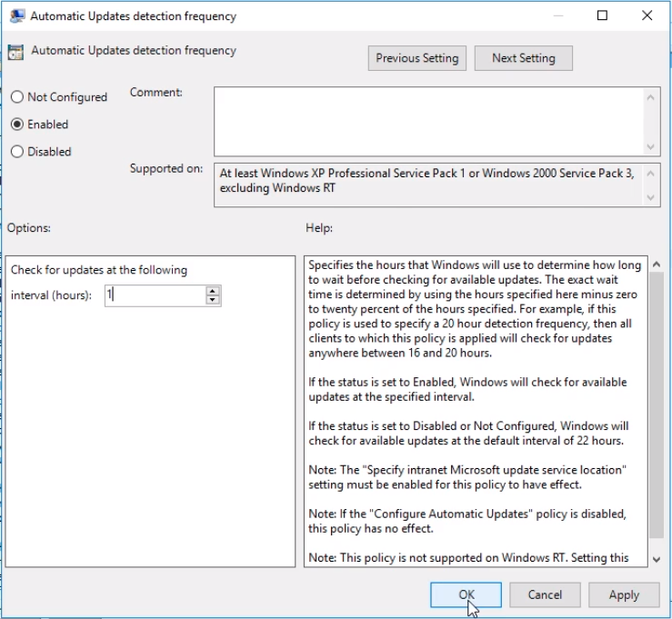Click inside the Comment text box
The height and width of the screenshot is (619, 672).
(x=428, y=122)
